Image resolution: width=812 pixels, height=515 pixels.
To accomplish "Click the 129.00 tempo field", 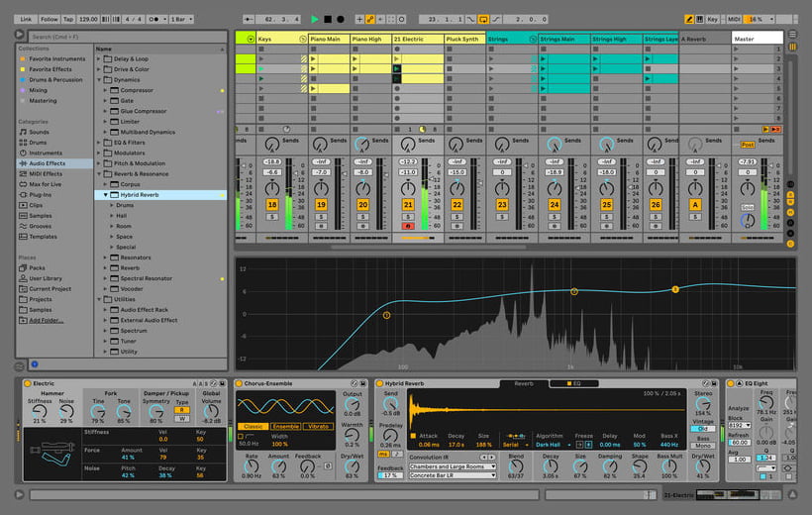I will [88, 19].
